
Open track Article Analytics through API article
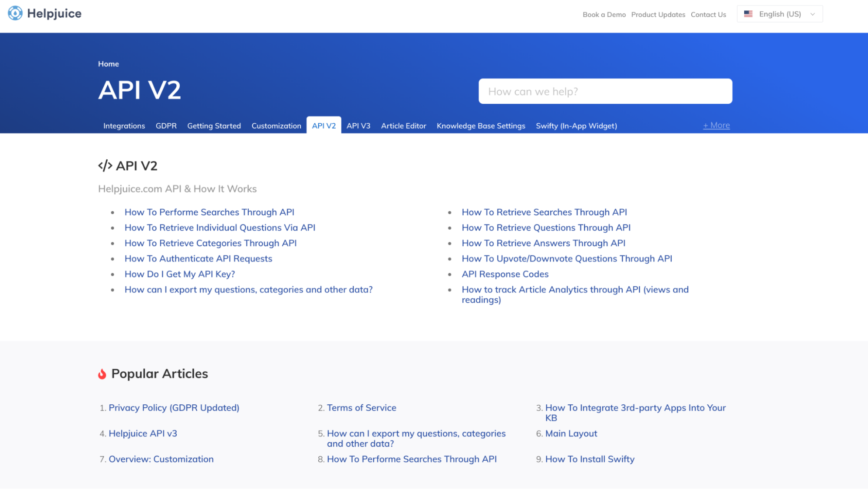pyautogui.click(x=575, y=295)
